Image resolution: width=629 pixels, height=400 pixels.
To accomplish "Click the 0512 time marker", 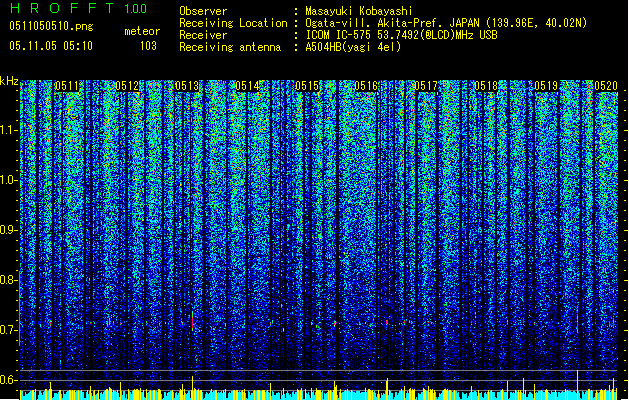I will click(x=127, y=86).
